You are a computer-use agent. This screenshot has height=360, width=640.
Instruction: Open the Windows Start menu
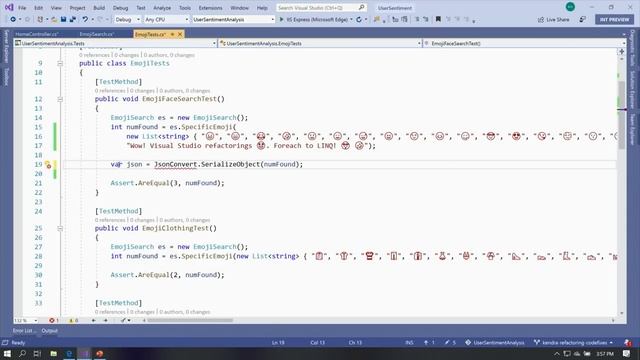click(7, 353)
